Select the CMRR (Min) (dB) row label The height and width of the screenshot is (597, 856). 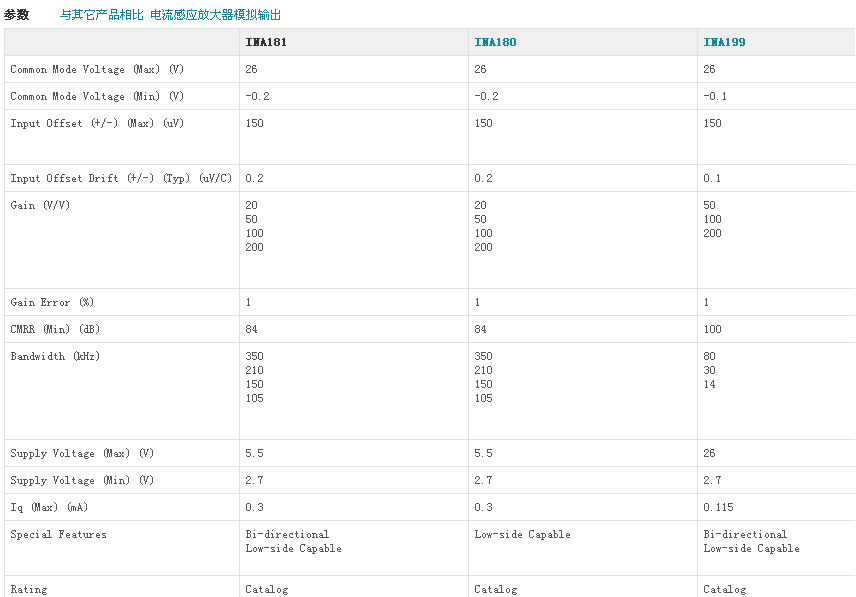pyautogui.click(x=55, y=329)
